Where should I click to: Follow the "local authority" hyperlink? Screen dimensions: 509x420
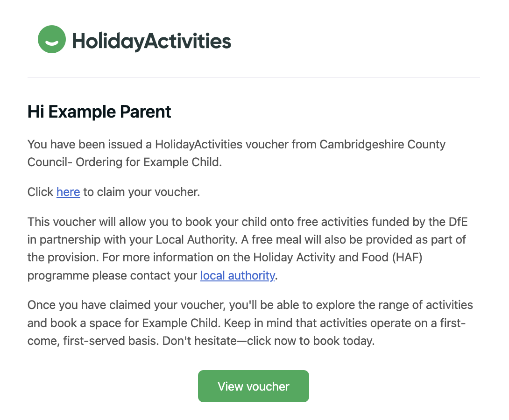tap(237, 275)
